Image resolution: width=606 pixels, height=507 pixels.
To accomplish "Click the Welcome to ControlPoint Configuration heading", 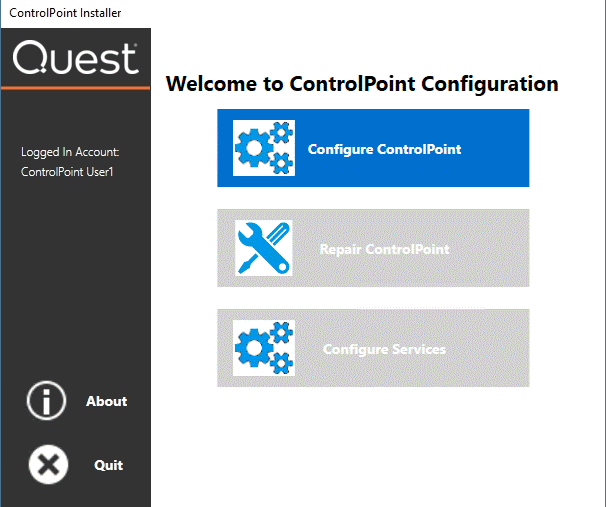I will [362, 84].
